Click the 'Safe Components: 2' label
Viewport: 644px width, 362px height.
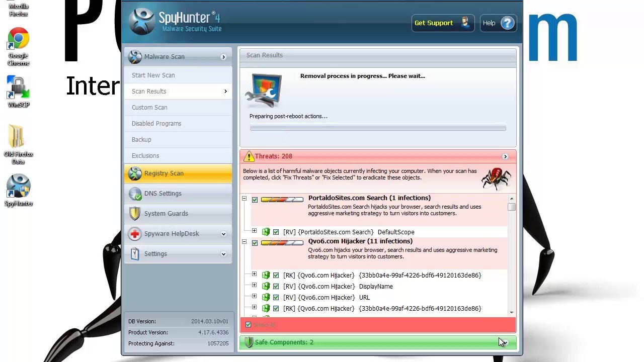pyautogui.click(x=284, y=342)
